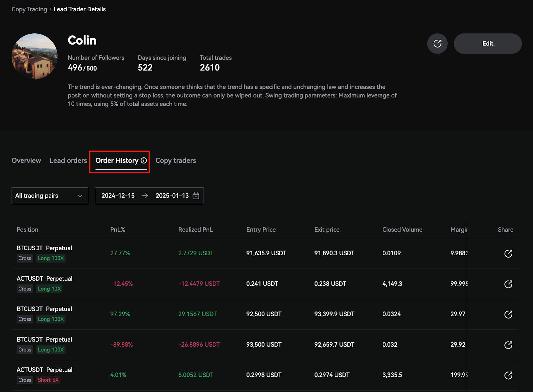Click the share icon next to Edit button
Image resolution: width=533 pixels, height=392 pixels.
pyautogui.click(x=437, y=44)
